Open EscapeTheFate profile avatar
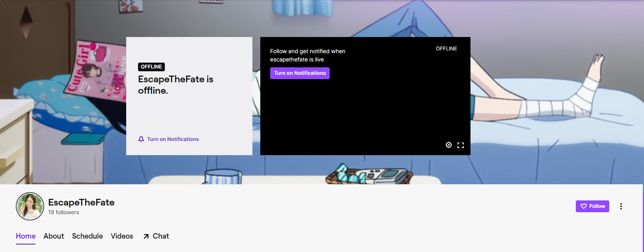644x252 pixels. point(30,206)
